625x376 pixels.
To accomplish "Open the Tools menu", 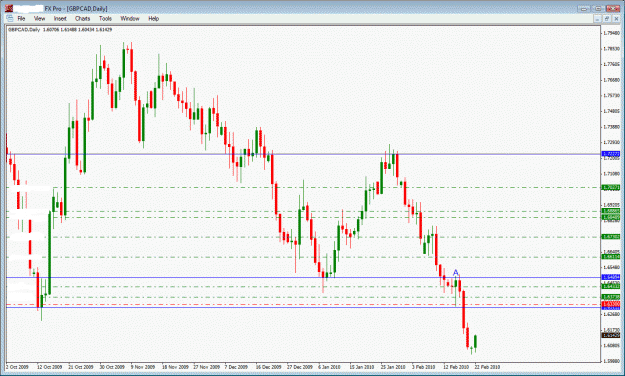I will click(105, 19).
